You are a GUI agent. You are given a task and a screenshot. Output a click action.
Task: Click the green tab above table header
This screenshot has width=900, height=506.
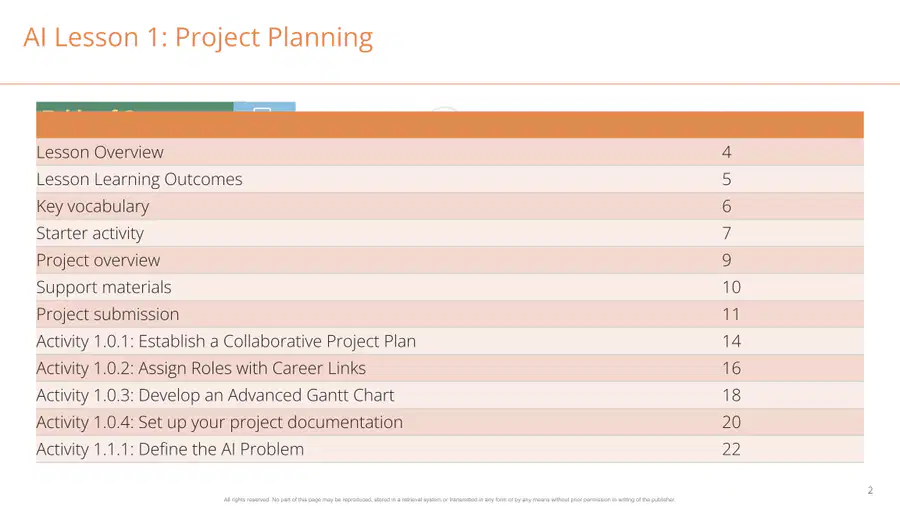(x=135, y=107)
